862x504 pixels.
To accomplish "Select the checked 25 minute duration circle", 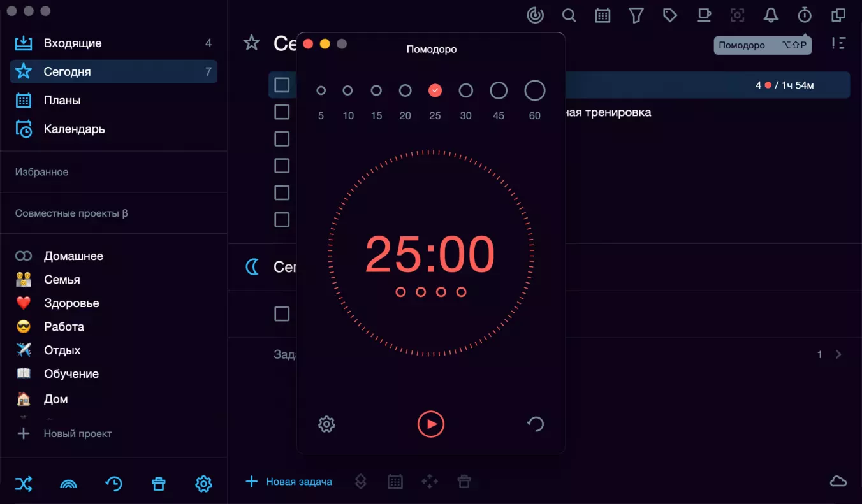I will (435, 90).
